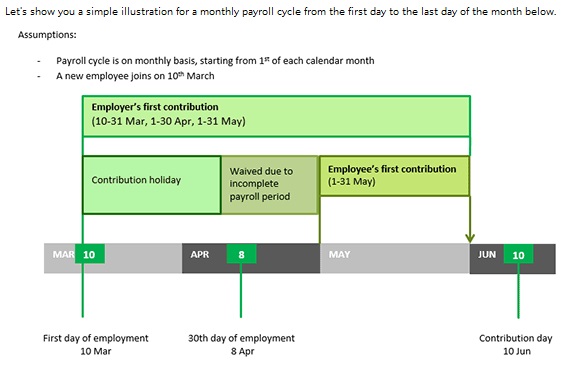Click the (1-31 May) date range text

(x=352, y=182)
